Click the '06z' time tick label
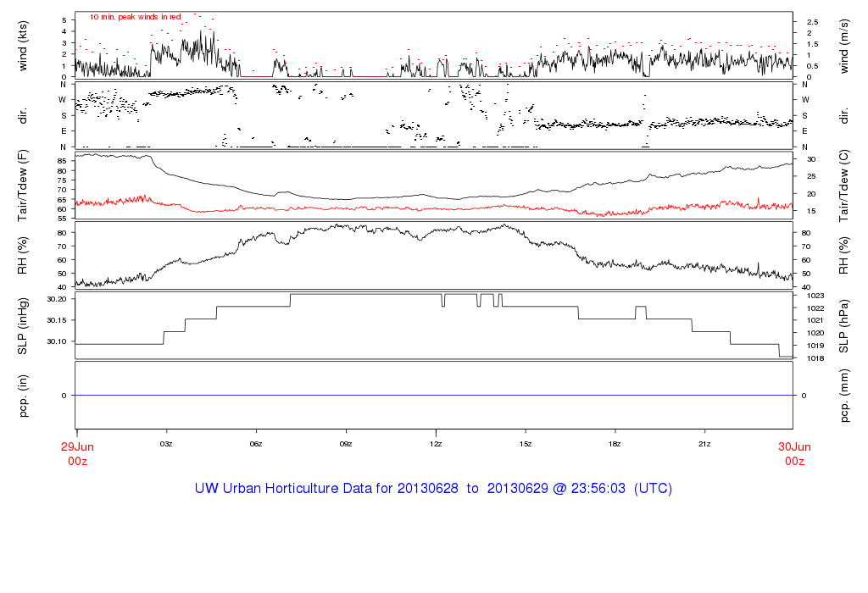 tap(256, 444)
